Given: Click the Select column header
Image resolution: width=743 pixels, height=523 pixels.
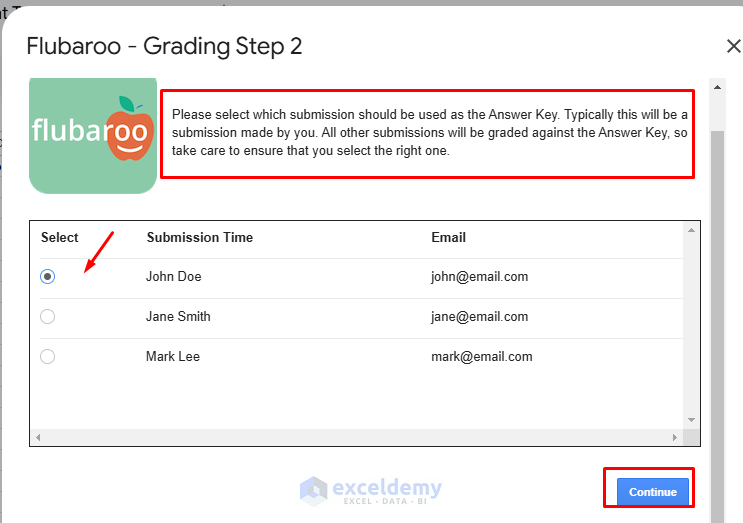Looking at the screenshot, I should pyautogui.click(x=60, y=238).
